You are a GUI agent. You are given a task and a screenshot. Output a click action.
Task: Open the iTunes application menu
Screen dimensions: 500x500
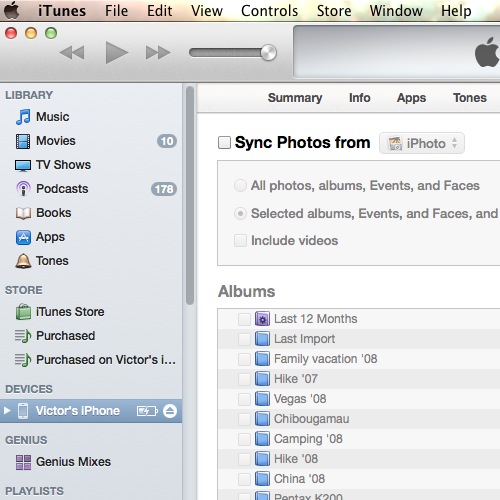coord(62,11)
